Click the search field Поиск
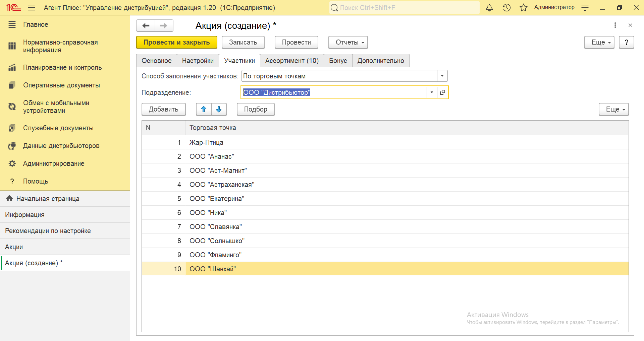 [404, 7]
